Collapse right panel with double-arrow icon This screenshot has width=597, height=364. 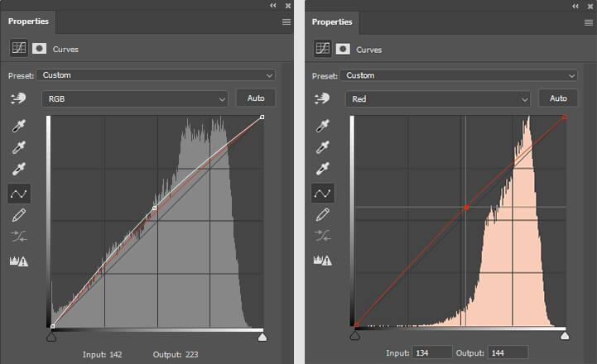pos(575,6)
